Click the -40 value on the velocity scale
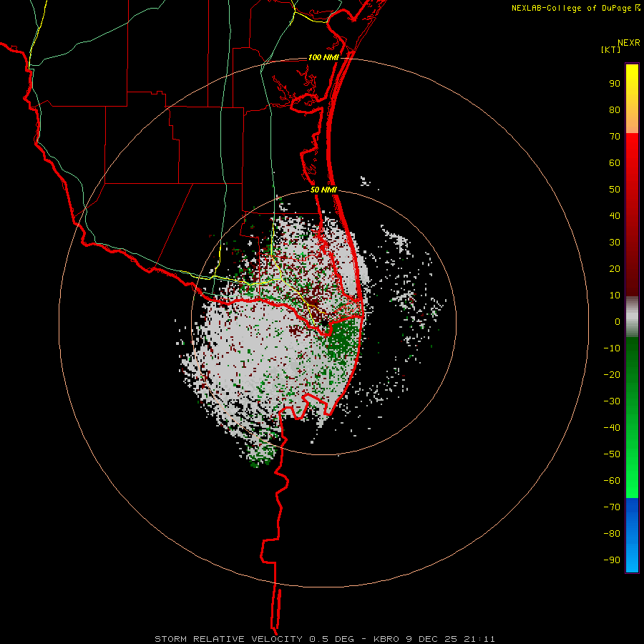644x644 pixels. [612, 428]
